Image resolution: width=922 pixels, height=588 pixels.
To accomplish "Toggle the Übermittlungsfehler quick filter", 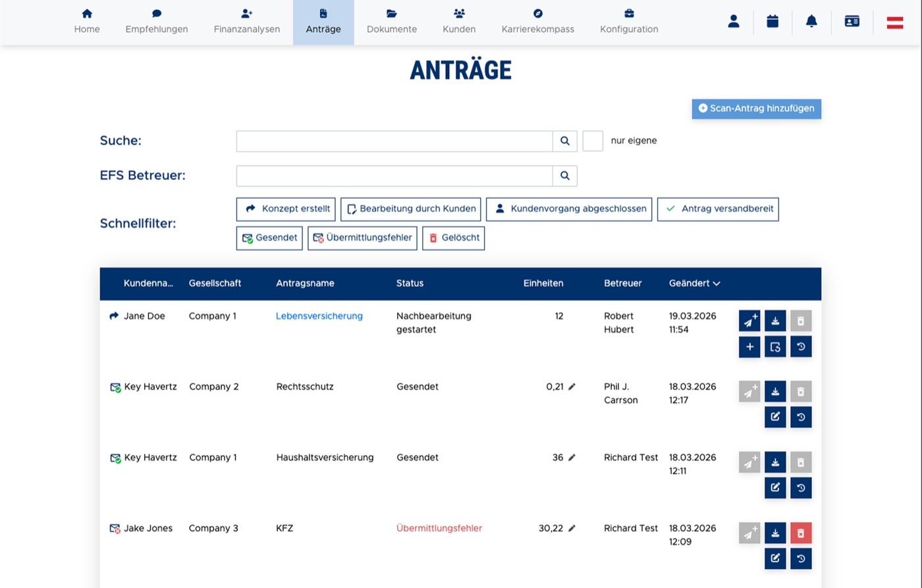I will [362, 238].
